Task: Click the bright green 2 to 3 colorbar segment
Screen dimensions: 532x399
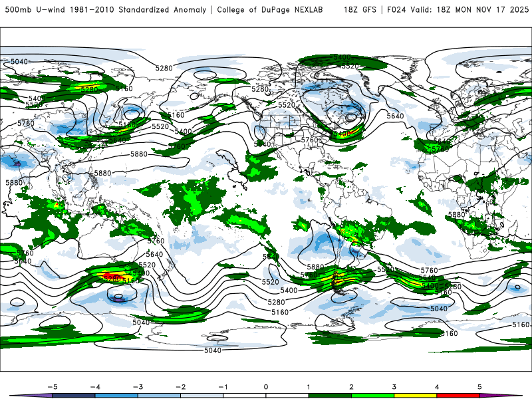Action: coord(372,396)
